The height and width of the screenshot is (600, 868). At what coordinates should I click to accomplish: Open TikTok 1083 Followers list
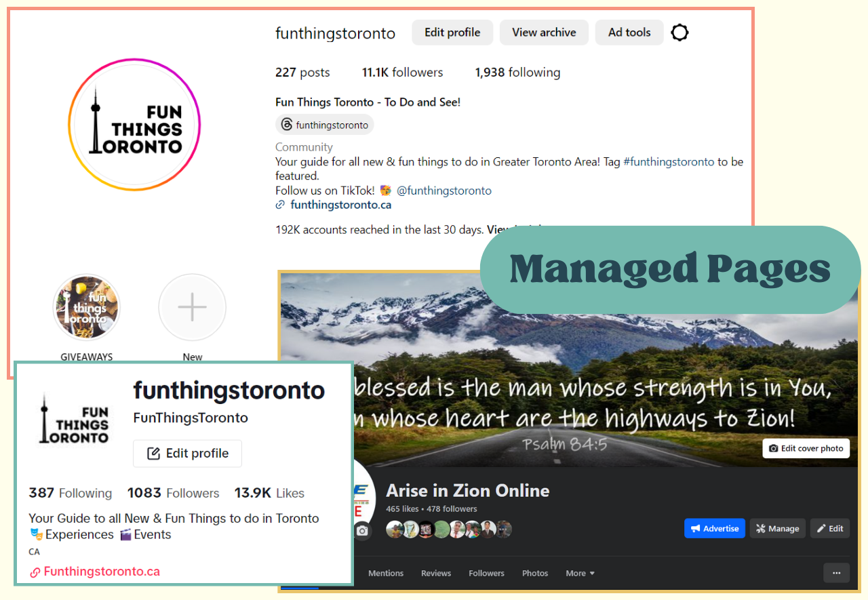(x=174, y=493)
